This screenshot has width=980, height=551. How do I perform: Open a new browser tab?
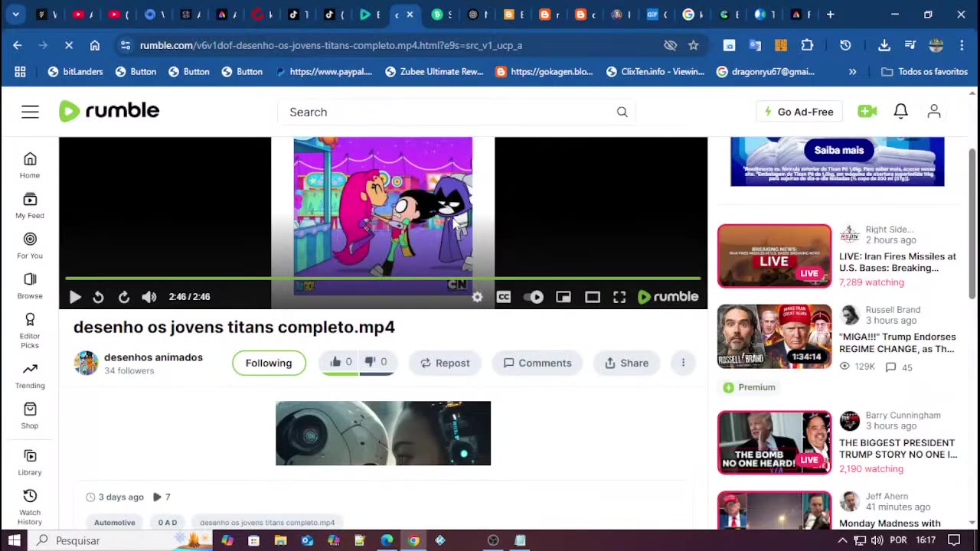[x=830, y=15]
